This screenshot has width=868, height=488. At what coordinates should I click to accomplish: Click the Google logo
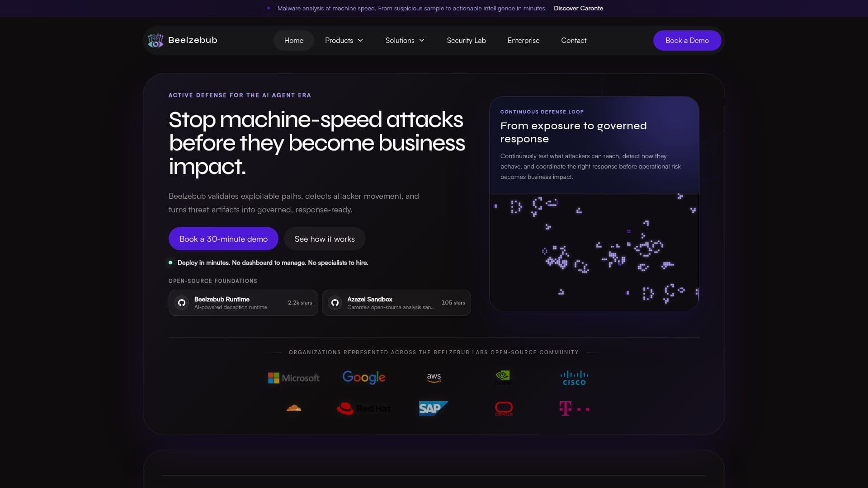pos(364,377)
